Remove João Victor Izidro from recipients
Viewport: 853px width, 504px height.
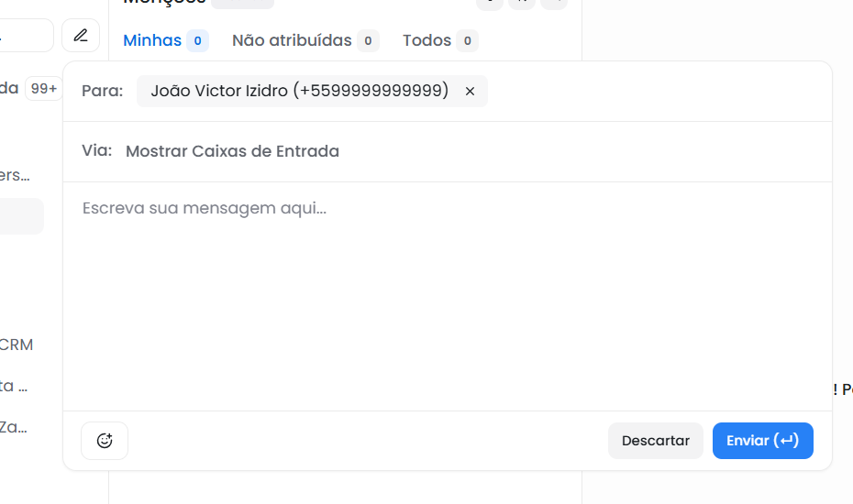(x=470, y=92)
